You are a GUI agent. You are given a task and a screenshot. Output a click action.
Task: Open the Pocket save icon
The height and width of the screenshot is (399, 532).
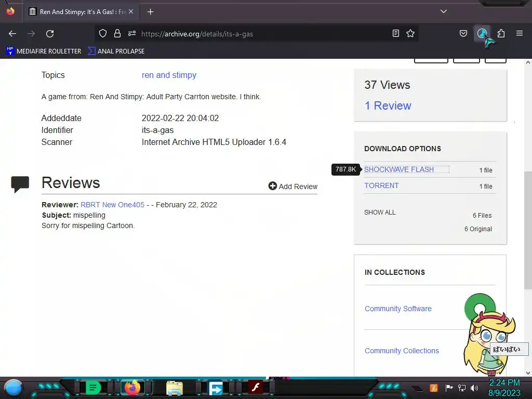point(463,33)
